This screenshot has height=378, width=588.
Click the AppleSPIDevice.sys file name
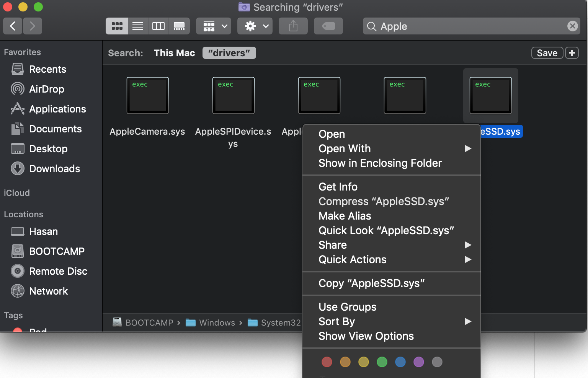point(233,137)
